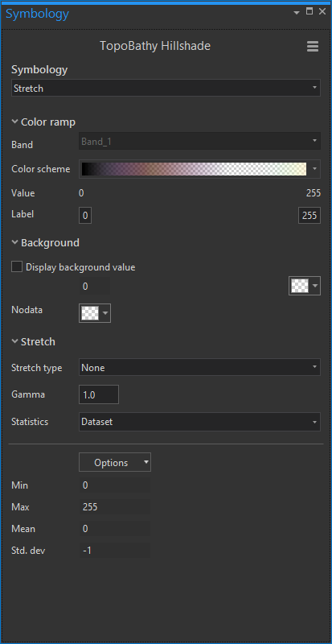The height and width of the screenshot is (644, 332).
Task: Pick the Nodata color swatch
Action: click(x=94, y=313)
